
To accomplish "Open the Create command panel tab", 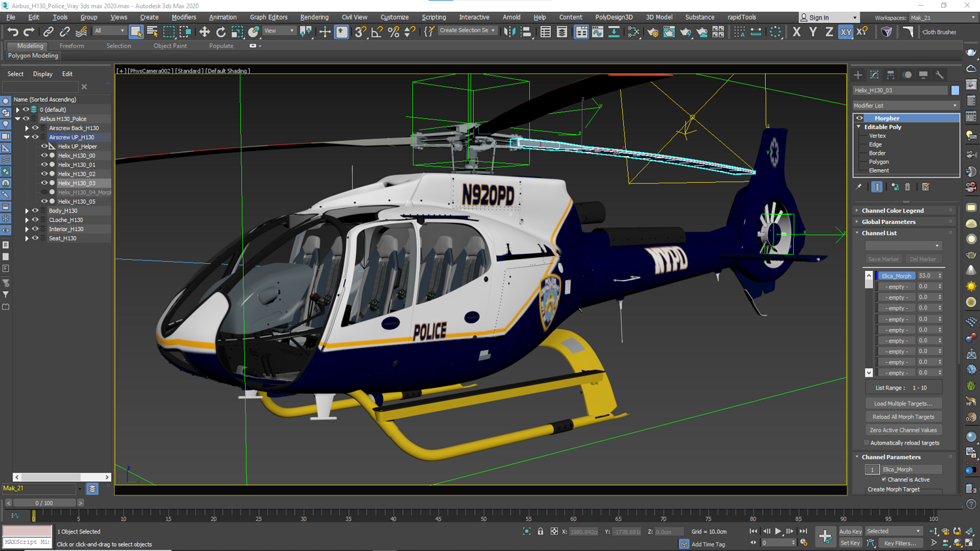I will pos(858,75).
